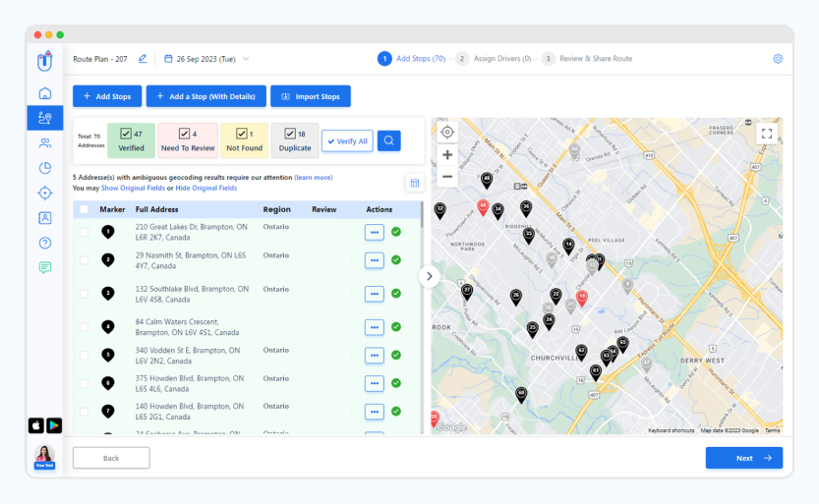Click the Import Stops button

click(x=311, y=96)
